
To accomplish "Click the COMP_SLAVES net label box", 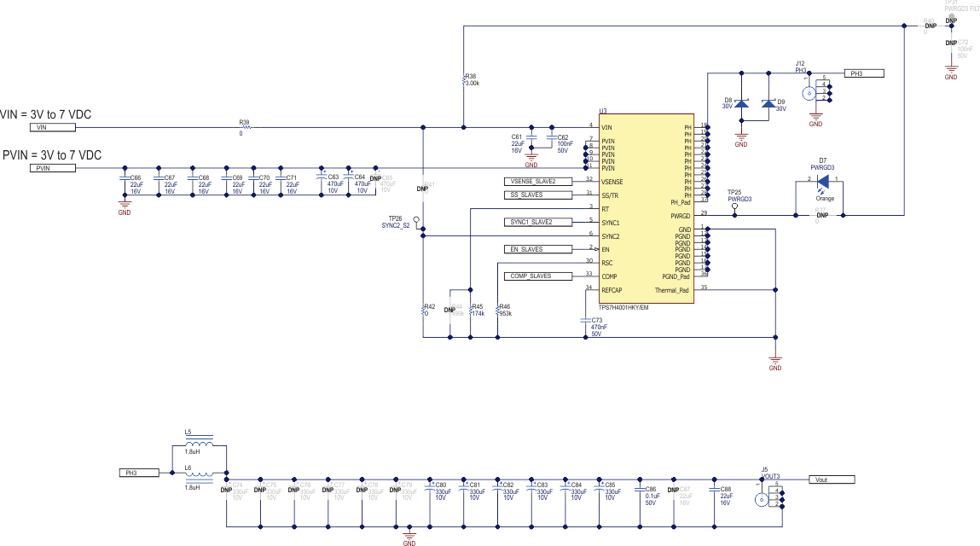I will [x=536, y=275].
